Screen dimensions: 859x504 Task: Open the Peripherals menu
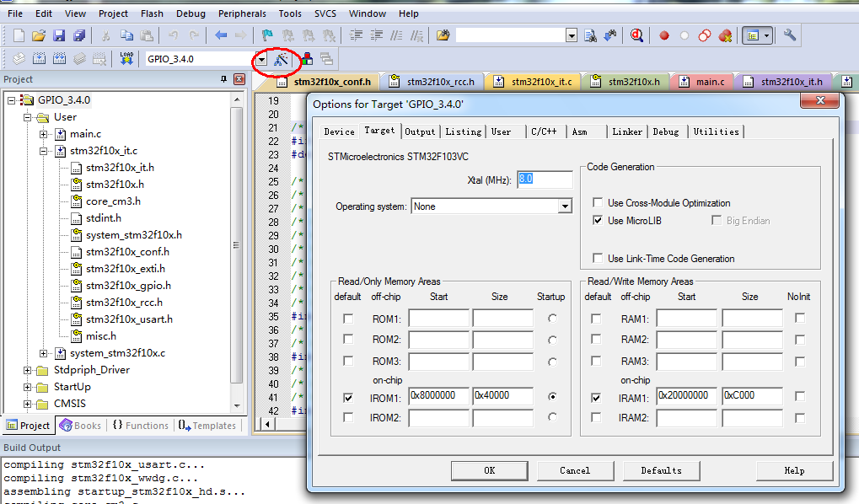coord(242,13)
